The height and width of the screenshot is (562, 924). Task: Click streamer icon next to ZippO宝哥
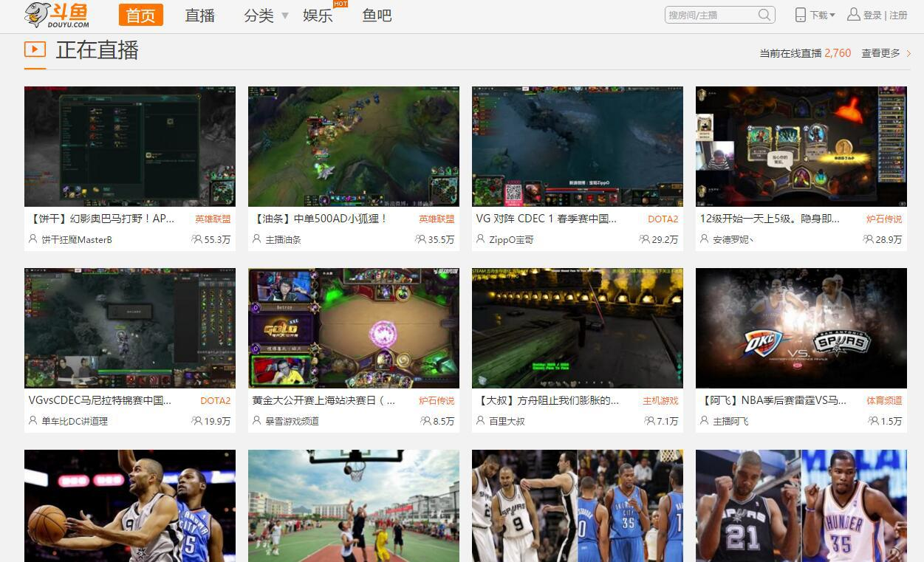click(480, 239)
